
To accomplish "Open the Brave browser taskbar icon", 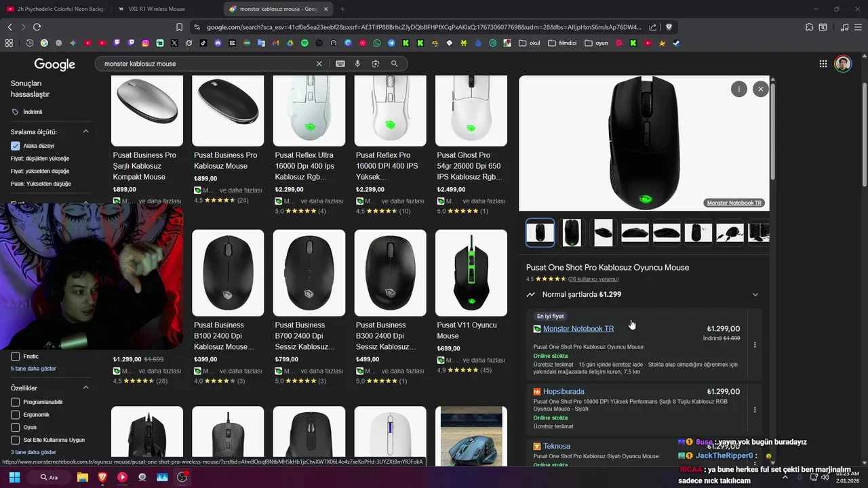I will point(102,477).
